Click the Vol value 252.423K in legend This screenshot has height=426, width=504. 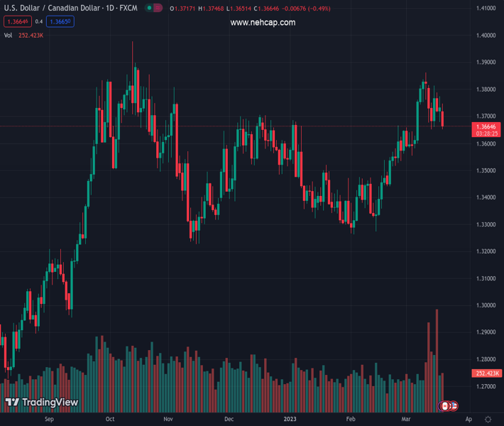pos(31,35)
